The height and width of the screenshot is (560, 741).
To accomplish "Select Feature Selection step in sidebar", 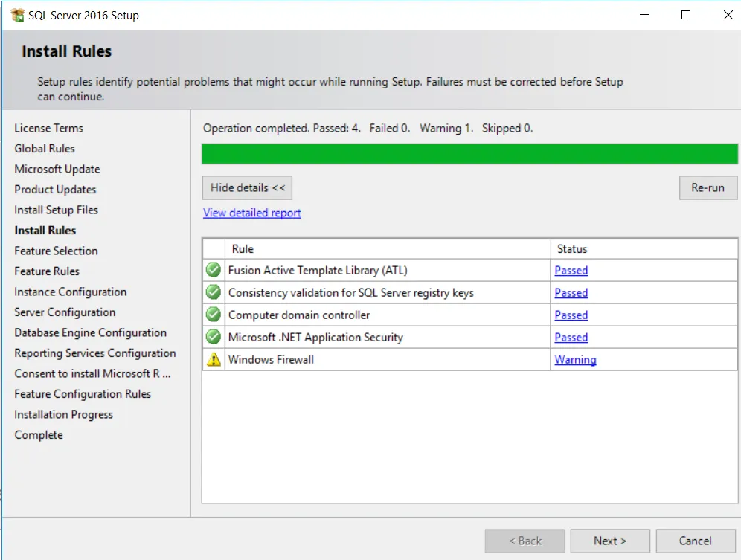I will (56, 251).
